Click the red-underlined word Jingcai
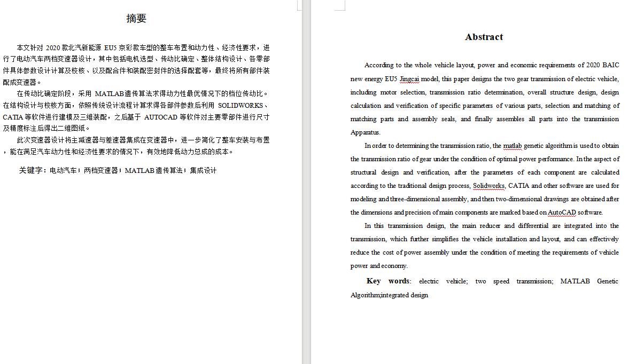Viewport: 644px width, 364px height. pos(409,79)
